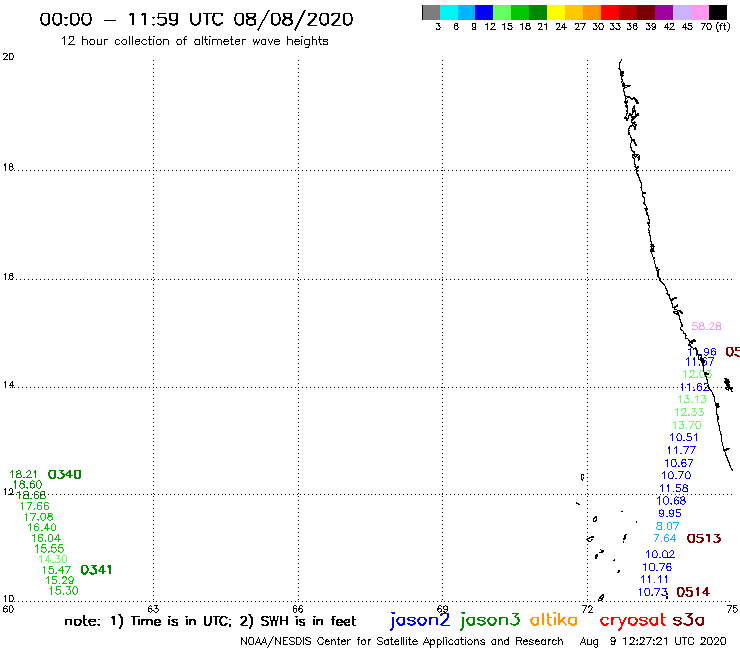Viewport: 740px width, 650px height.
Task: Click the bright yellow swatch in the legend
Action: click(x=556, y=12)
